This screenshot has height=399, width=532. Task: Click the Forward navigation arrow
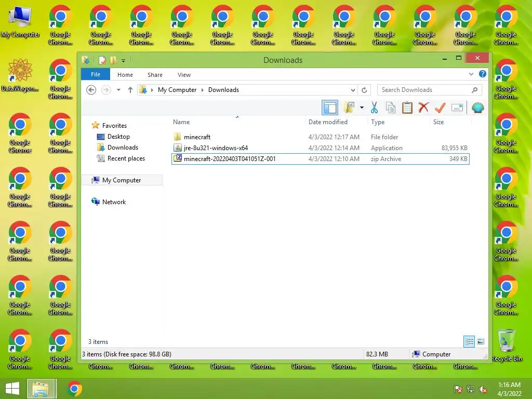click(x=106, y=90)
